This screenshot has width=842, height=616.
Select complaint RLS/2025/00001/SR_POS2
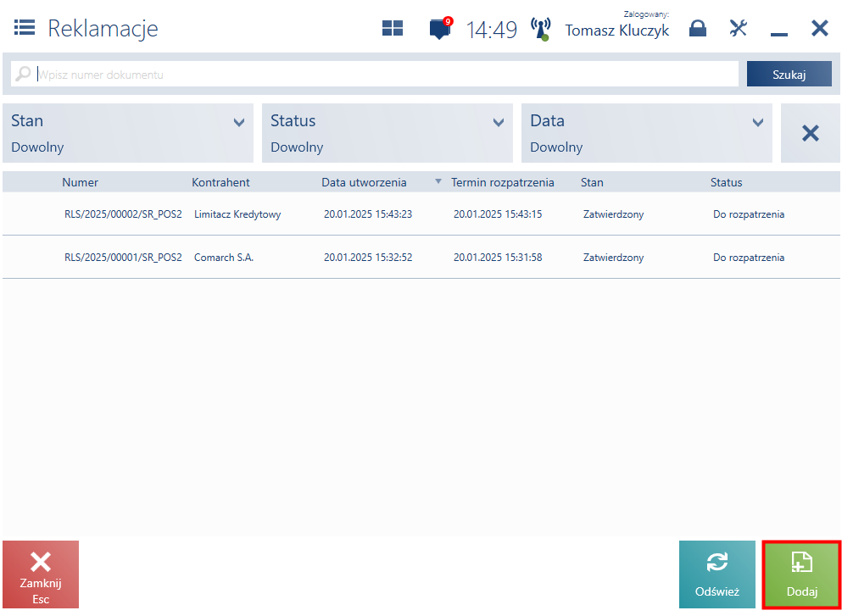point(421,257)
